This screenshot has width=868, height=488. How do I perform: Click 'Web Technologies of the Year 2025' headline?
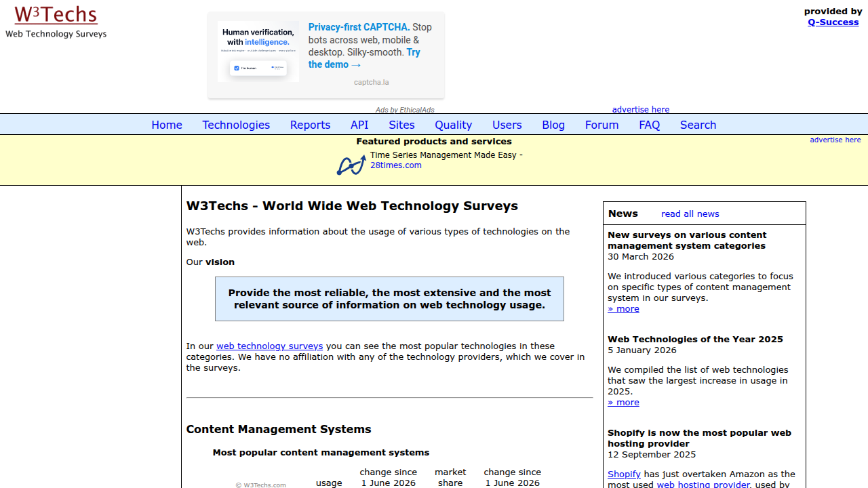(x=695, y=340)
